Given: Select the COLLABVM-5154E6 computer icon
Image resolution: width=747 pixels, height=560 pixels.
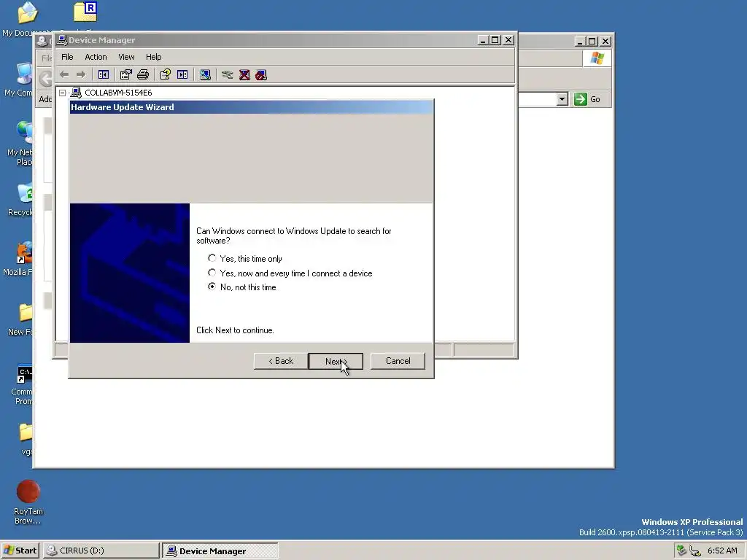Looking at the screenshot, I should coord(76,93).
